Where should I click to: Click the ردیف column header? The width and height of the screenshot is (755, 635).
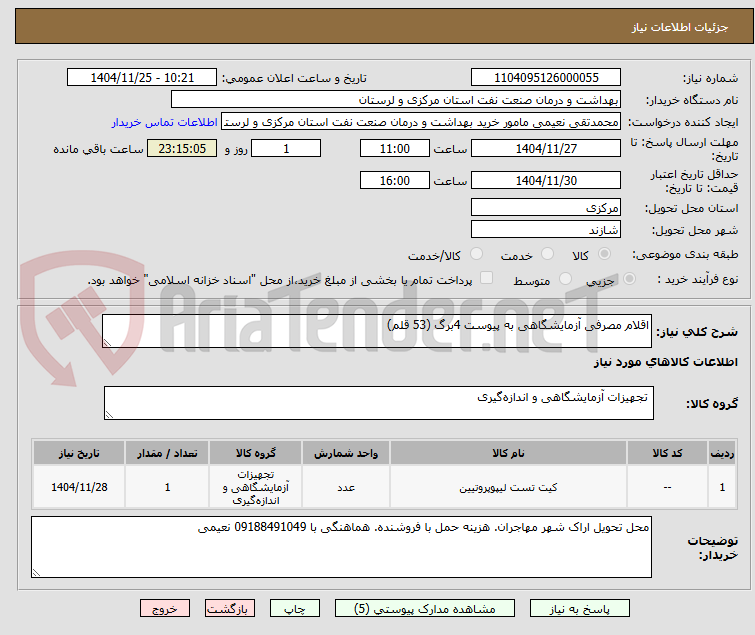pos(722,453)
